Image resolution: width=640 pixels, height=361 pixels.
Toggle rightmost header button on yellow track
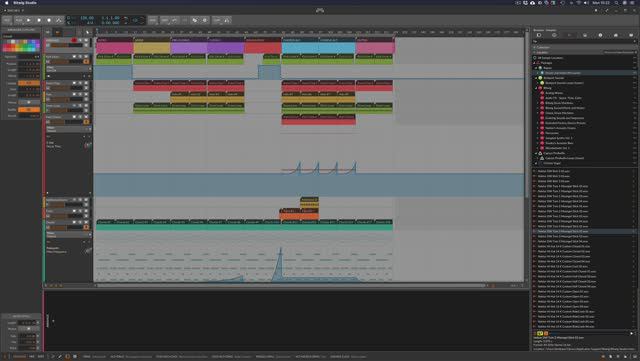86,94
